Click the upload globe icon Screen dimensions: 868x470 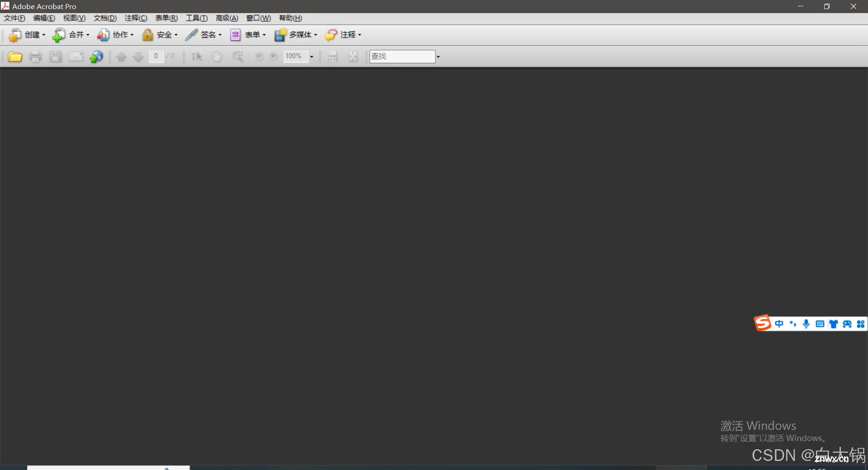pyautogui.click(x=96, y=56)
